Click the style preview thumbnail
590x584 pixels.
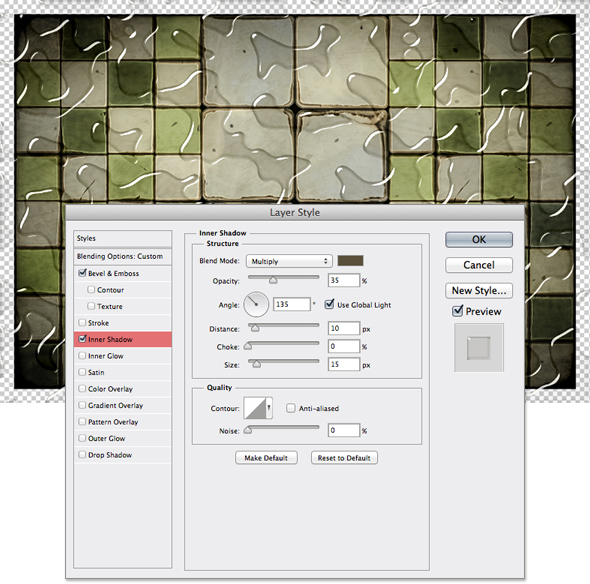[479, 348]
